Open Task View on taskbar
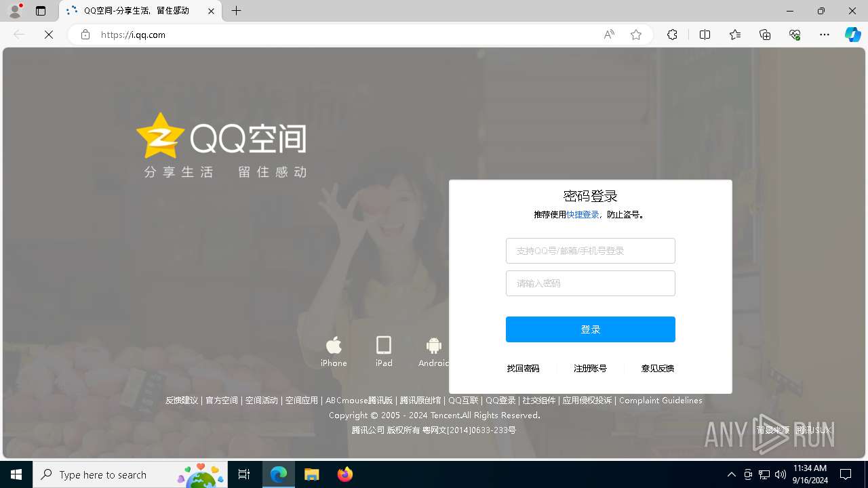Viewport: 868px width, 488px height. click(x=244, y=474)
